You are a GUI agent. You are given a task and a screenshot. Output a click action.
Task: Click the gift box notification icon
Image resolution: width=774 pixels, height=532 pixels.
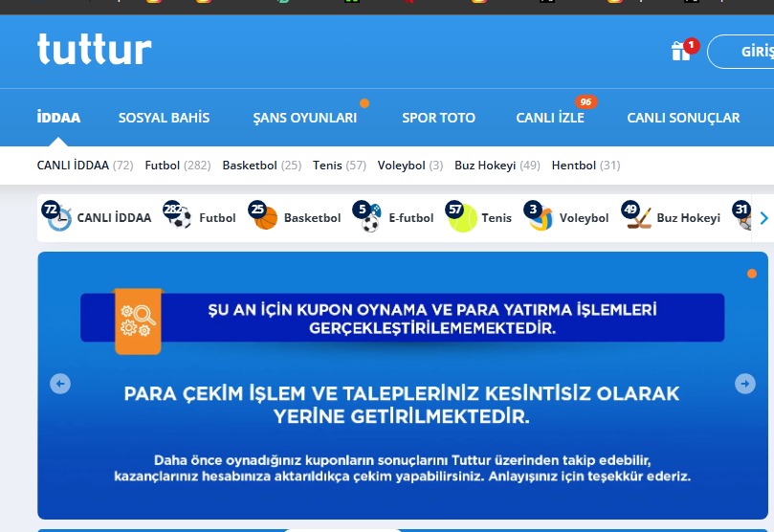tap(681, 52)
